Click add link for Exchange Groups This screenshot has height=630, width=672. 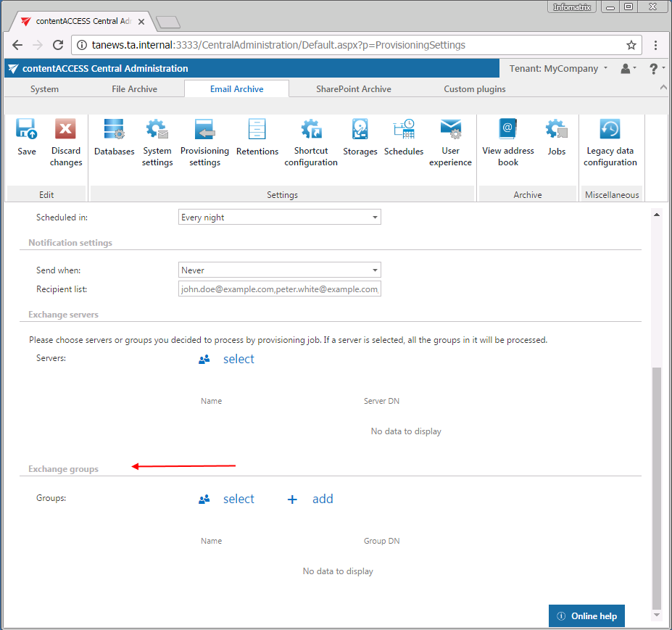(x=322, y=499)
